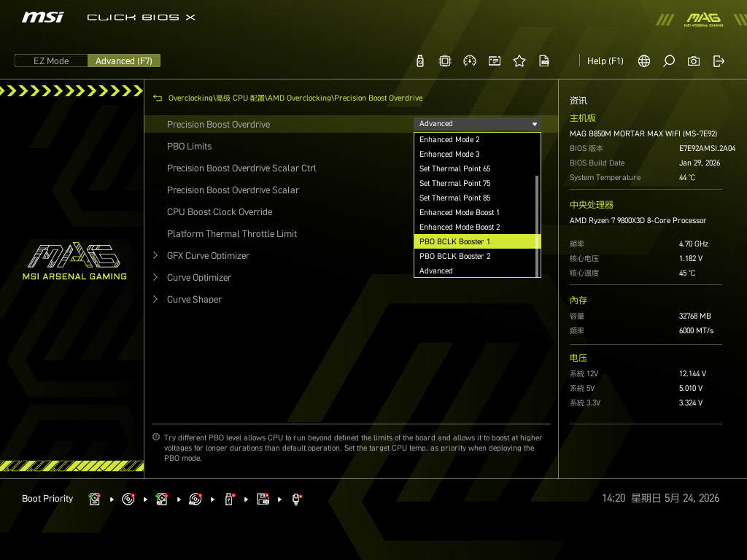
Task: Click the System Temperature 44 °C value
Action: click(x=687, y=178)
